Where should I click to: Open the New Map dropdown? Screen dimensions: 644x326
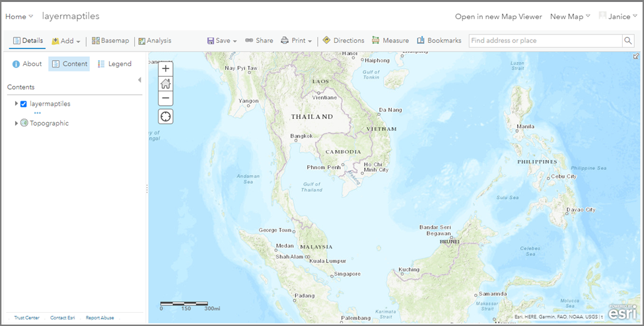pos(570,17)
